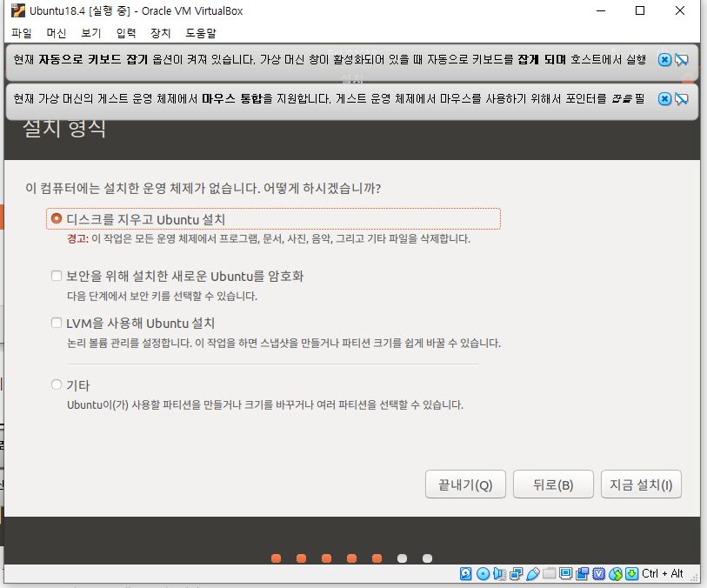This screenshot has width=707, height=588.
Task: Minimize the VirtualBox window
Action: 601,10
